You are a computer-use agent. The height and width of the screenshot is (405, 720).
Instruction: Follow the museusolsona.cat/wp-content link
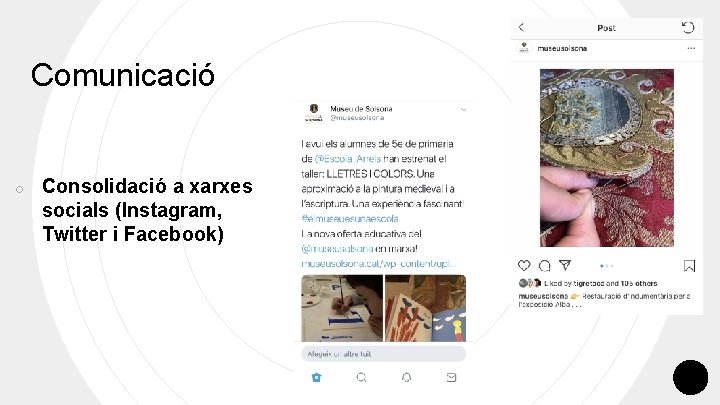click(x=378, y=264)
